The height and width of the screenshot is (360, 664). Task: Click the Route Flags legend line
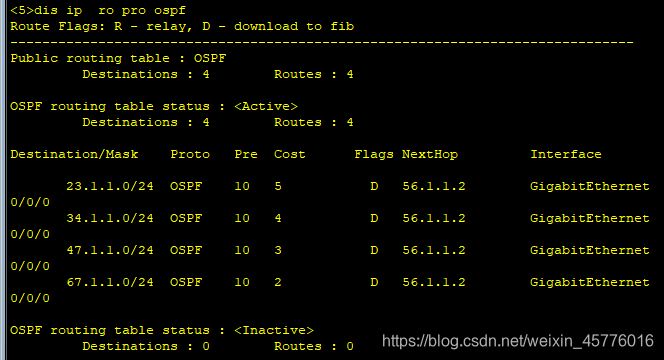point(182,26)
